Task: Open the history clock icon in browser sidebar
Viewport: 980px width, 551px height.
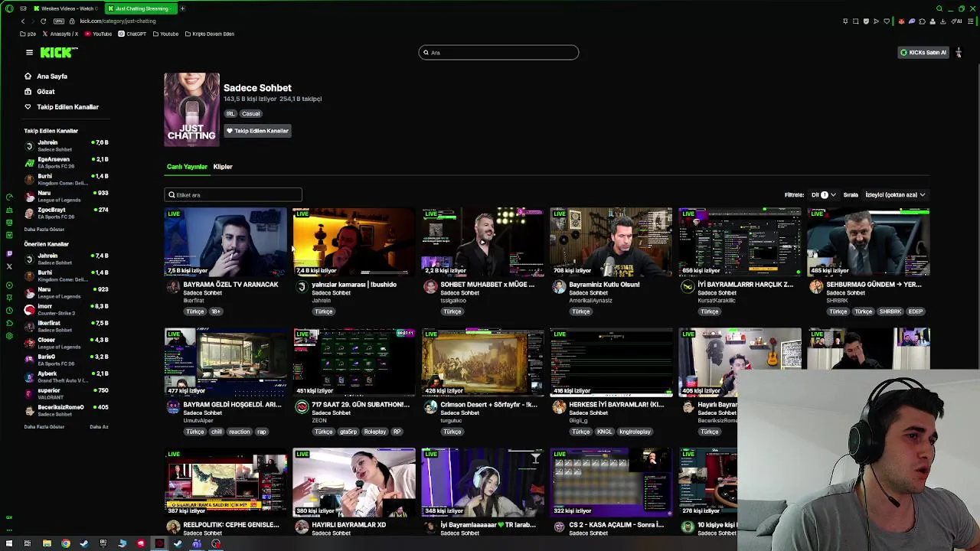Action: pos(9,311)
